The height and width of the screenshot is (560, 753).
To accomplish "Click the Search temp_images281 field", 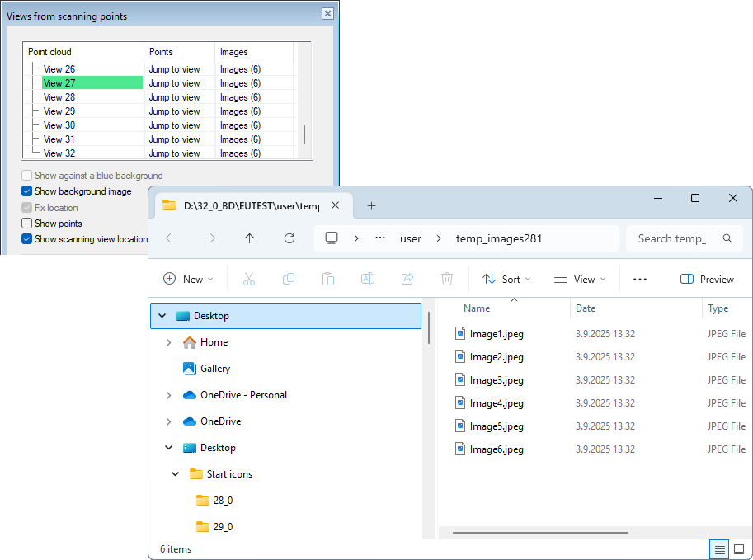I will tap(672, 238).
